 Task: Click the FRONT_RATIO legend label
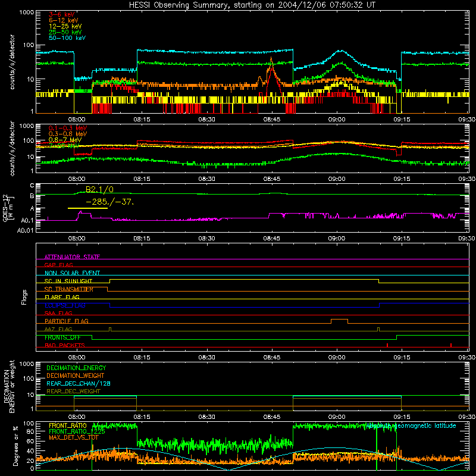[68, 425]
